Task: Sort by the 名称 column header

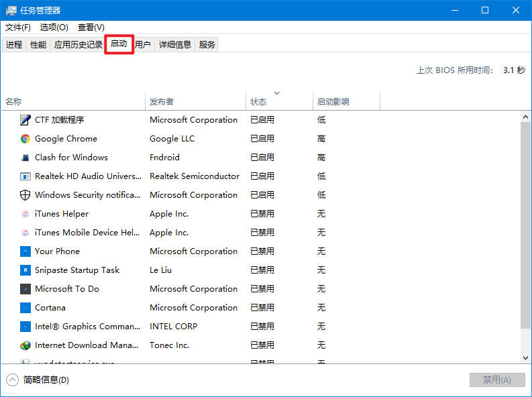Action: [73, 101]
